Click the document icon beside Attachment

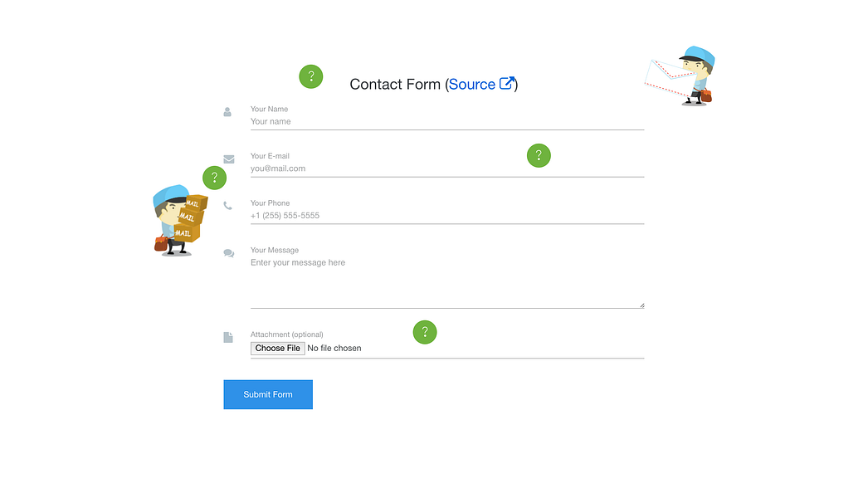pos(228,337)
